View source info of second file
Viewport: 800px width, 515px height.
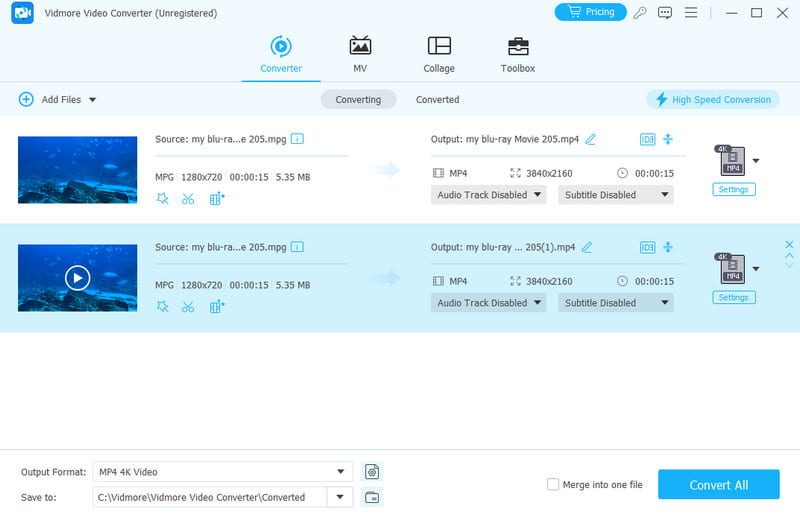[x=297, y=247]
